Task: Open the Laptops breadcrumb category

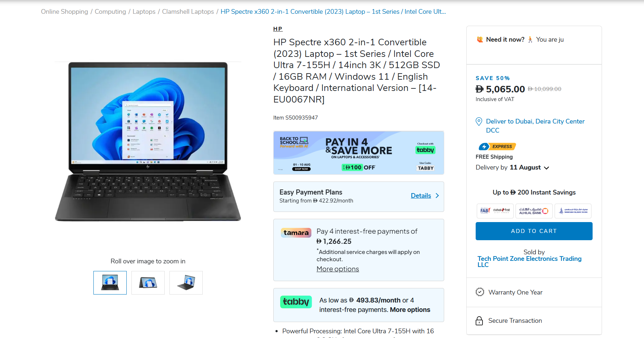Action: pos(144,12)
